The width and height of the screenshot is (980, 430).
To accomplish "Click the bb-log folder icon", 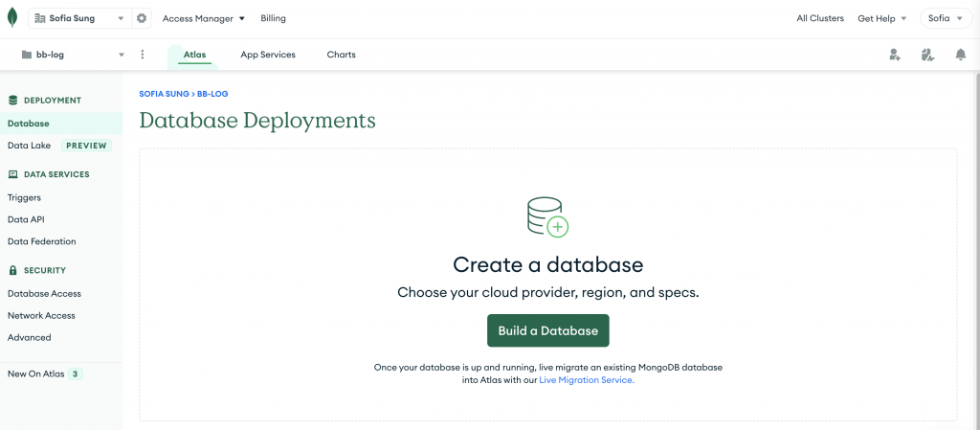I will (26, 55).
